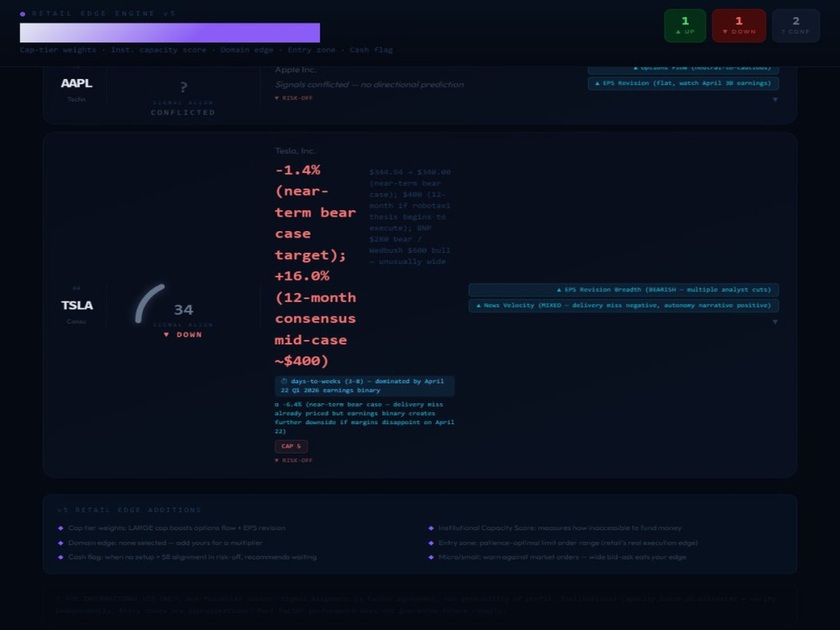Click the question mark gauge on AAPL

pos(183,87)
